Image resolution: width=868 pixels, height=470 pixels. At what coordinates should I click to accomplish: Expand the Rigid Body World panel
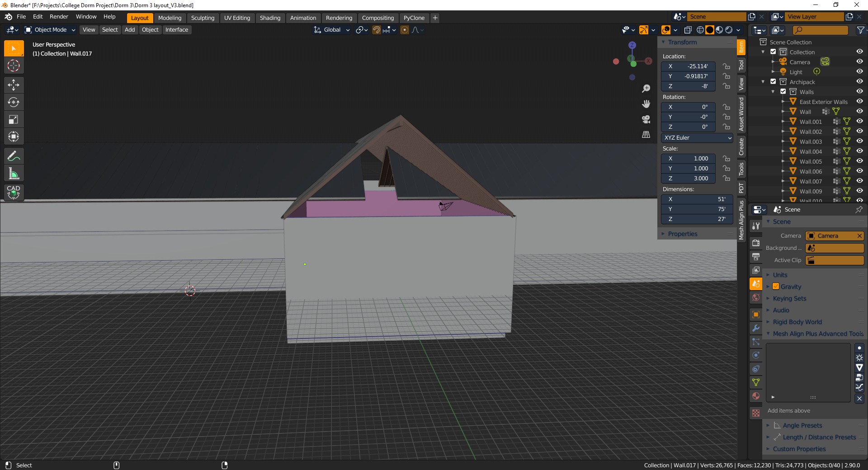[x=797, y=322]
